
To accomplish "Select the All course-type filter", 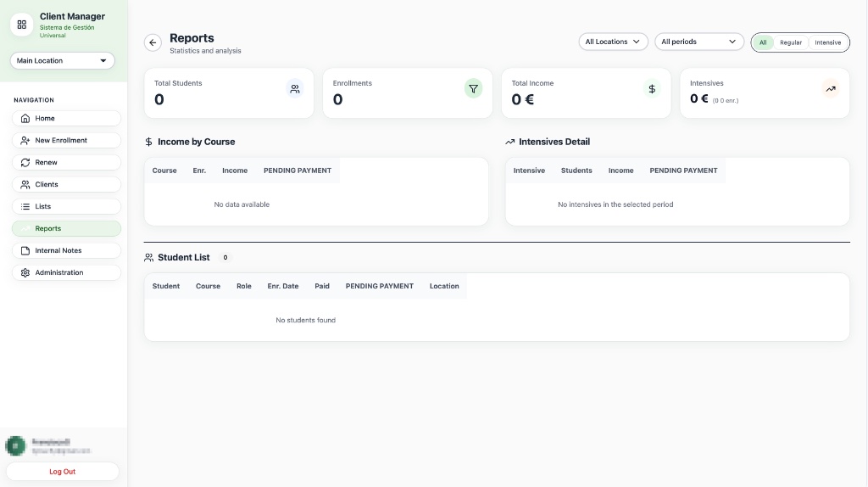I will (x=763, y=42).
